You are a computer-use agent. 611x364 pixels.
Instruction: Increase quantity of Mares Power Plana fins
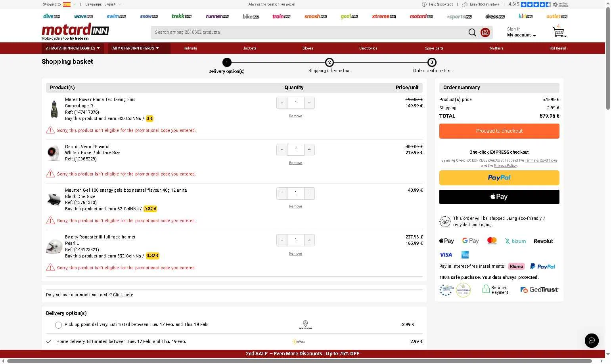(x=309, y=103)
